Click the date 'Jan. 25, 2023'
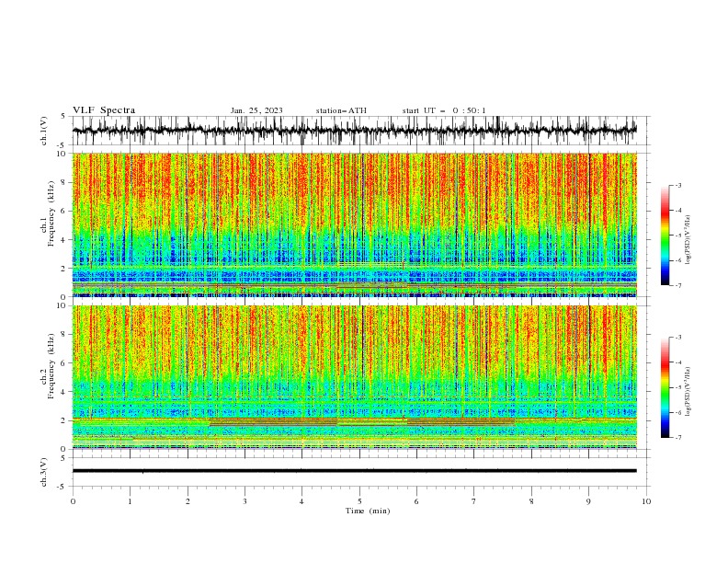728x563 pixels. (256, 110)
